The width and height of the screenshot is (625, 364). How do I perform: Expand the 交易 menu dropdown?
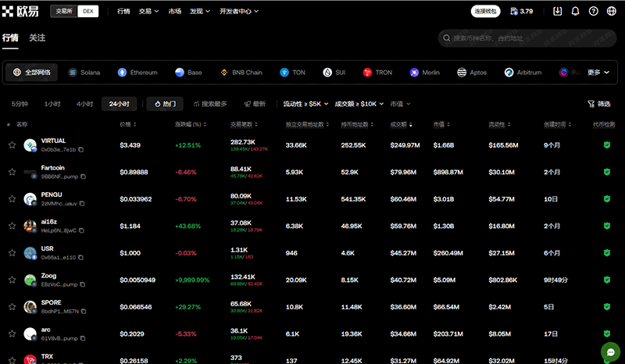coord(148,11)
